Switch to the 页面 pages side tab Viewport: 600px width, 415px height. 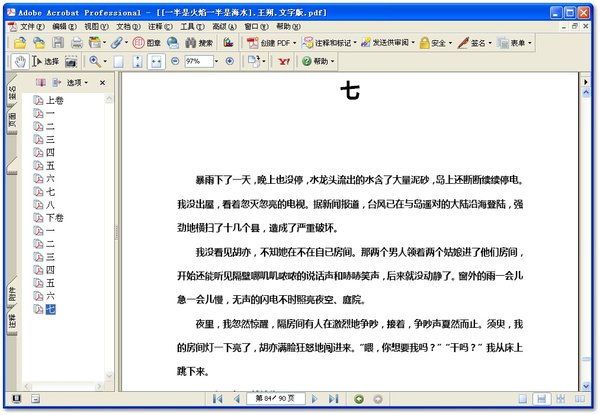click(x=12, y=120)
